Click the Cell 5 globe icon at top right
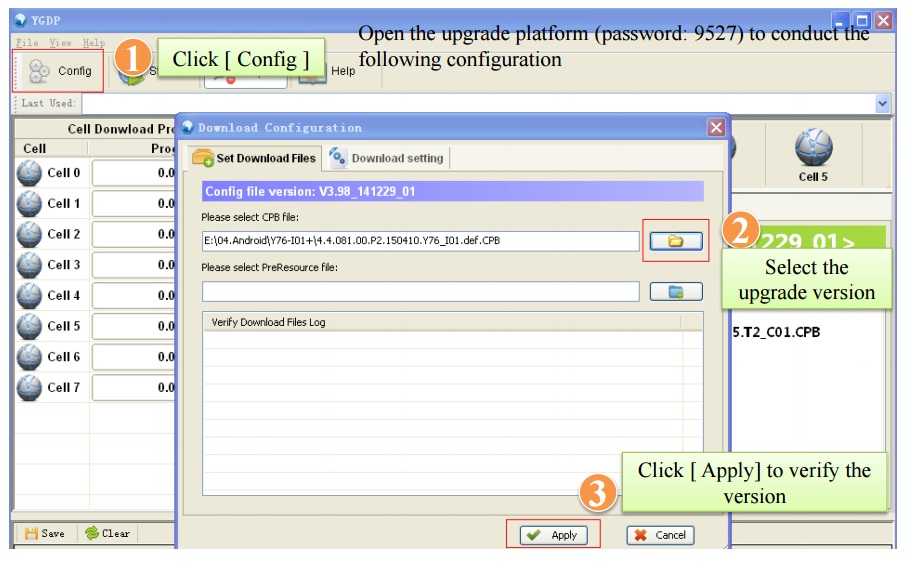Viewport: 920px width, 571px height. tap(813, 150)
